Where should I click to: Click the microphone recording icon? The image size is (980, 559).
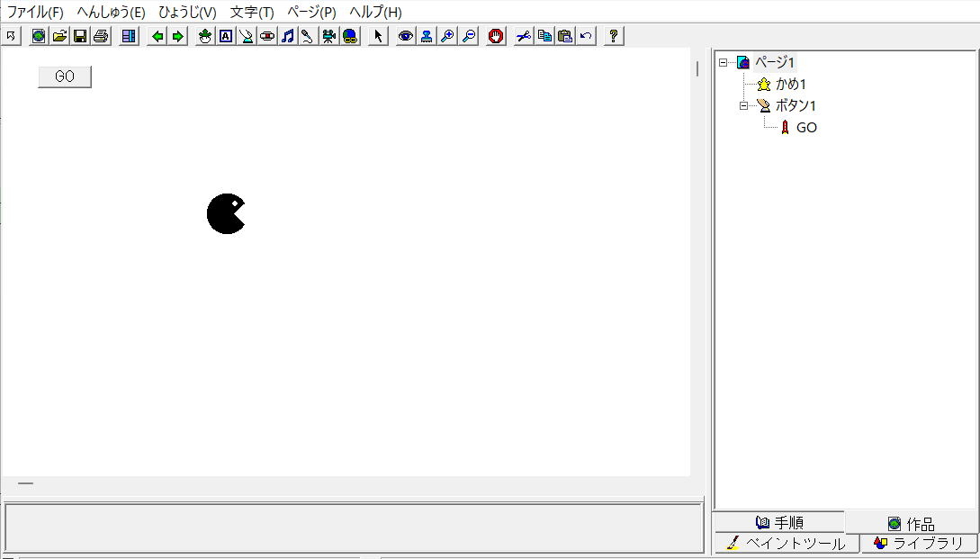[308, 36]
